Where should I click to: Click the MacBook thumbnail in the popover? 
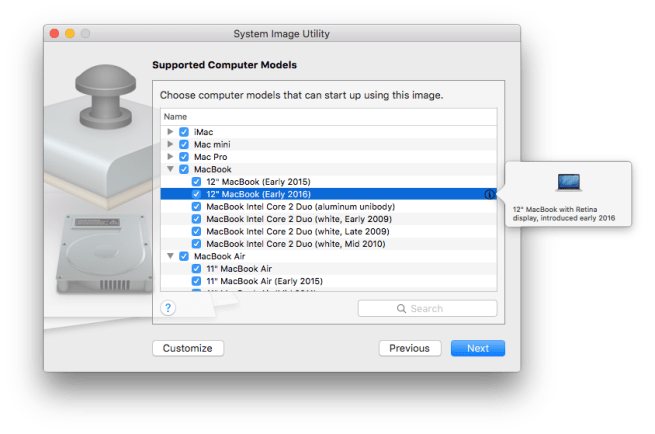pos(569,183)
